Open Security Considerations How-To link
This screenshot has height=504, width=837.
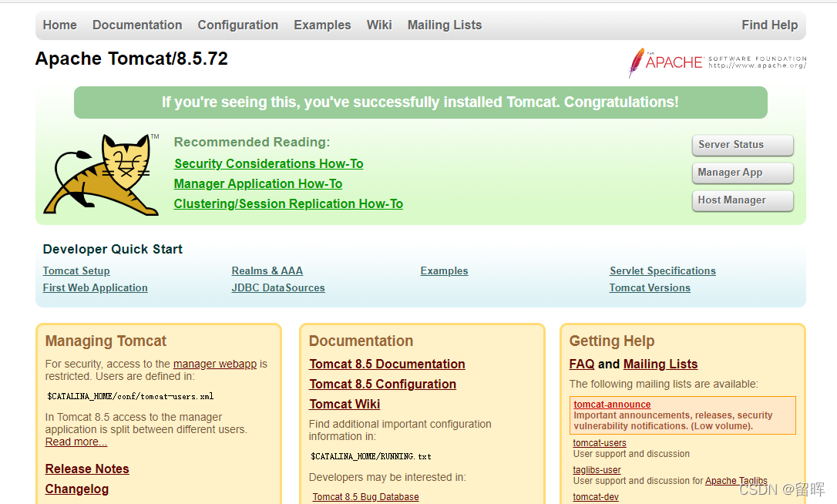click(268, 163)
